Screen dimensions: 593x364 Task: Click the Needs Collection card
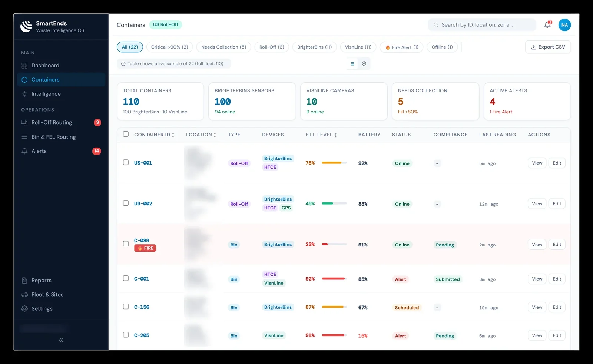click(435, 101)
